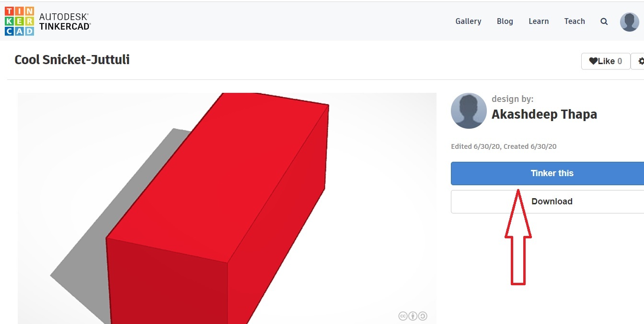Like the Cool Snicket-Juttuli design
The height and width of the screenshot is (324, 644).
[606, 61]
